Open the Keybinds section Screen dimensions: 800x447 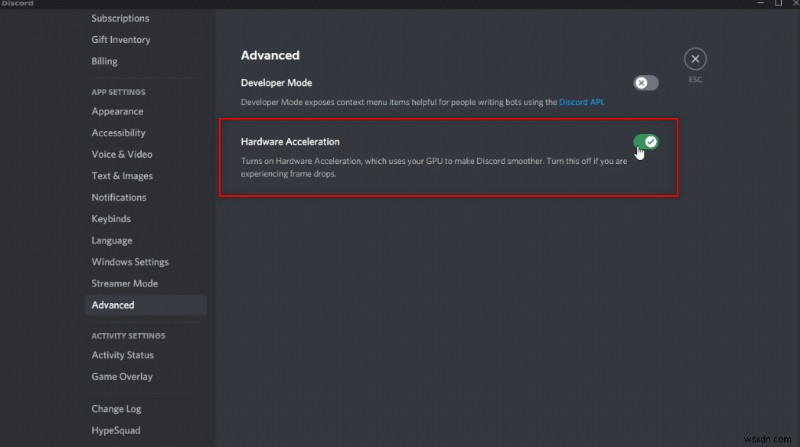click(111, 219)
